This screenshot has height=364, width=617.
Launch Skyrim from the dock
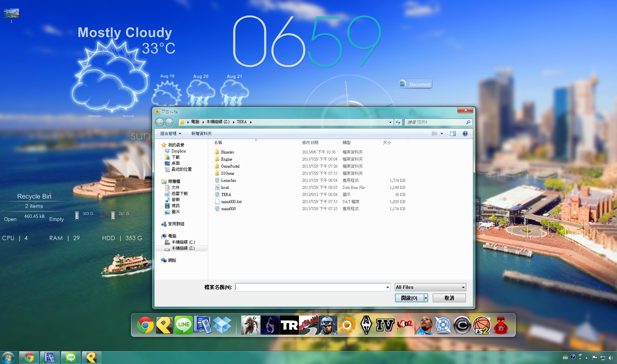366,325
